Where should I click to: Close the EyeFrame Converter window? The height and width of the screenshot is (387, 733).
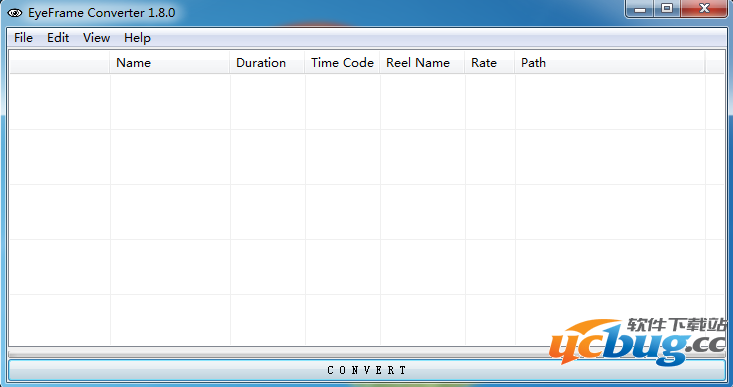[x=704, y=9]
